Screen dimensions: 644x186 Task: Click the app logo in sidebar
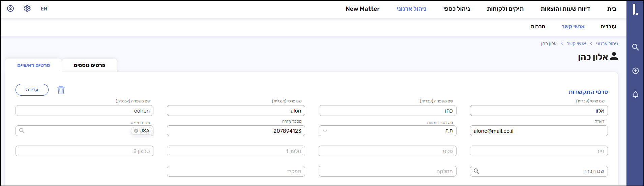click(635, 9)
